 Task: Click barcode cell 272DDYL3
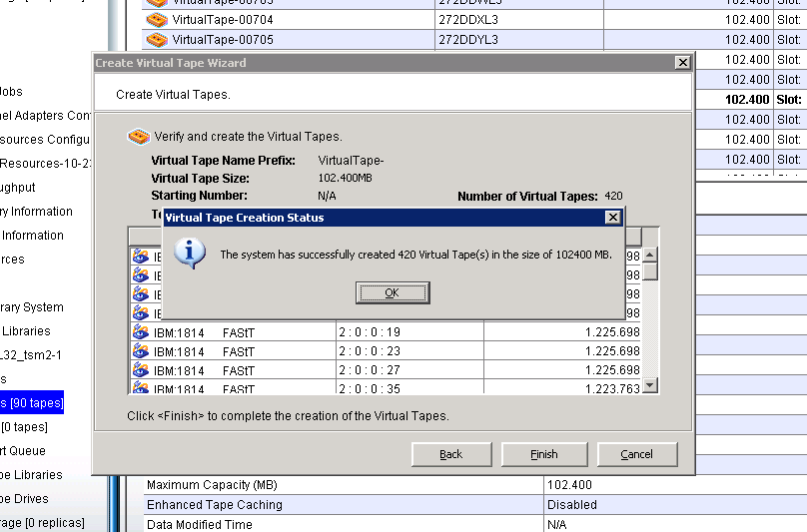(x=518, y=40)
